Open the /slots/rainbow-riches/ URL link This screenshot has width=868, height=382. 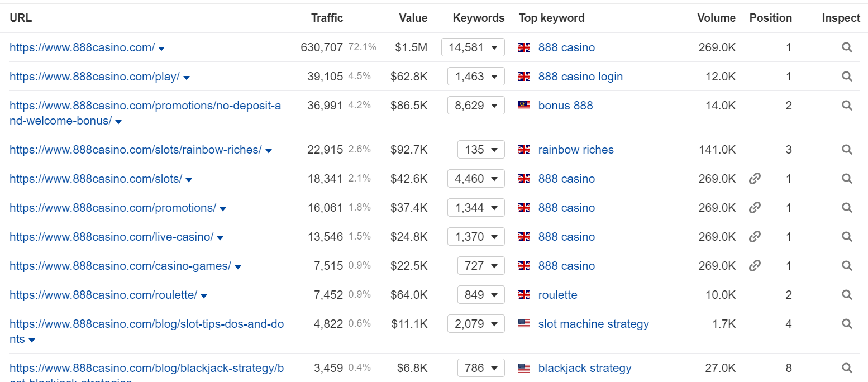[x=136, y=150]
